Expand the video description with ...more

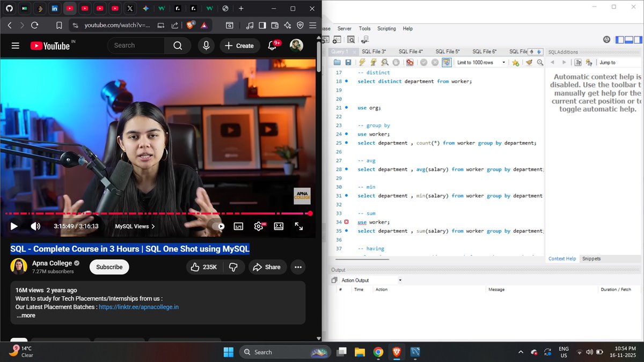pos(26,315)
